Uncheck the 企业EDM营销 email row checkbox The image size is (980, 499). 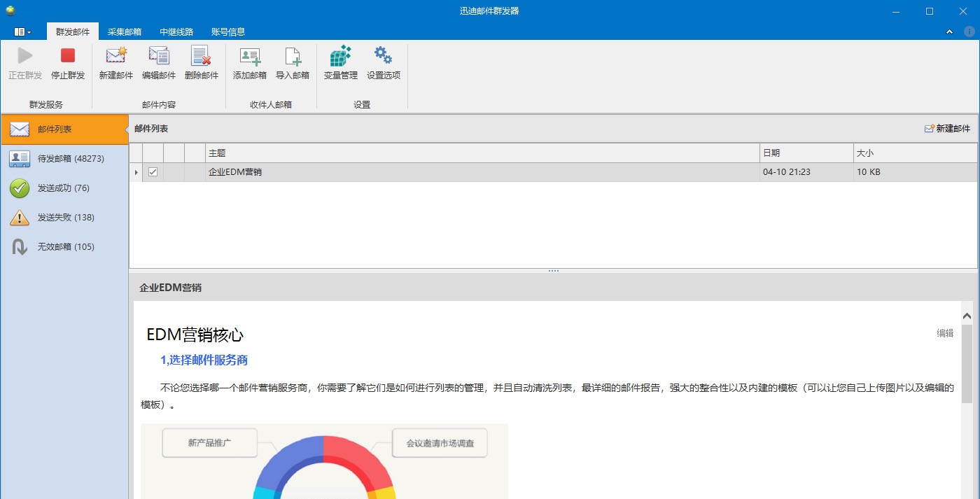[x=153, y=171]
